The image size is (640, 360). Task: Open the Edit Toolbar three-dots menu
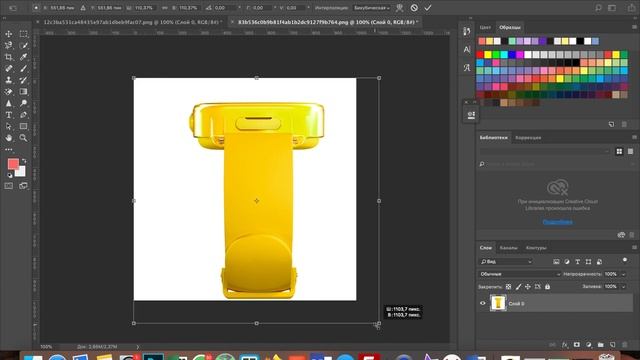click(x=9, y=149)
